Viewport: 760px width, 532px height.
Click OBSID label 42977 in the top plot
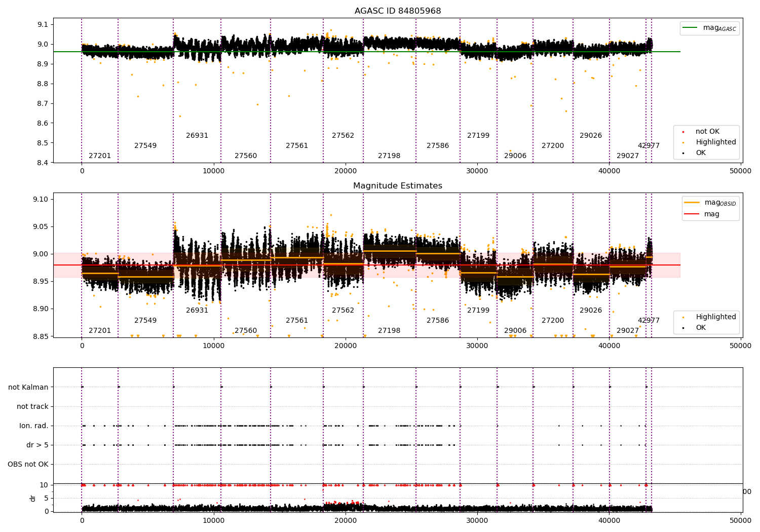pos(649,146)
